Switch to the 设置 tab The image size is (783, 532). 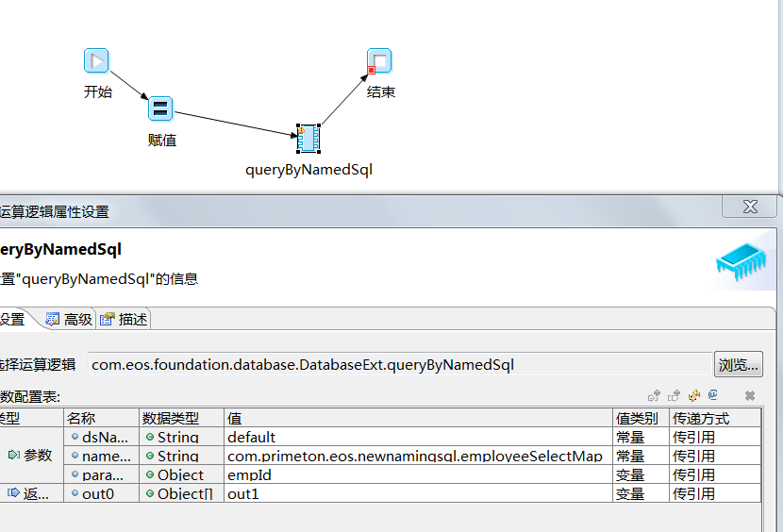13,319
